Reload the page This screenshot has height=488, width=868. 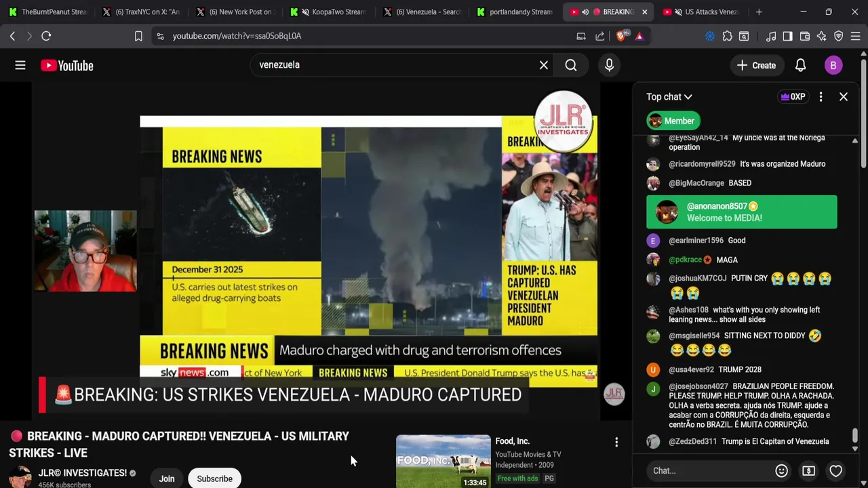coord(46,36)
